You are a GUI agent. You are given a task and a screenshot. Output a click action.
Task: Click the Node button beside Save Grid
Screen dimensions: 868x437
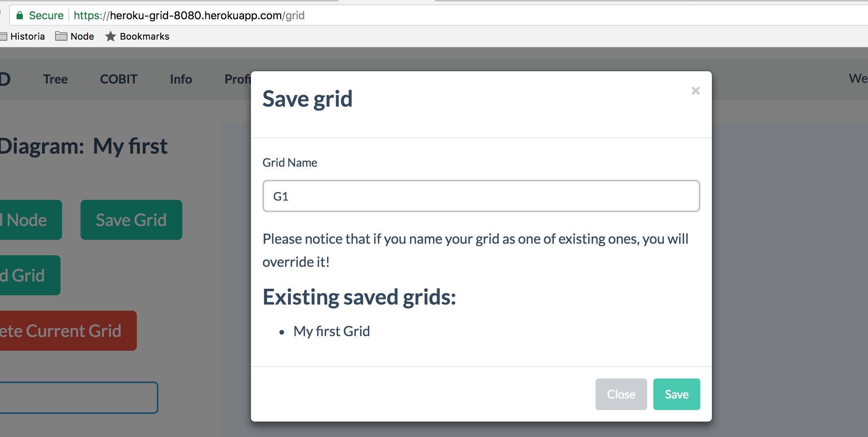point(28,220)
